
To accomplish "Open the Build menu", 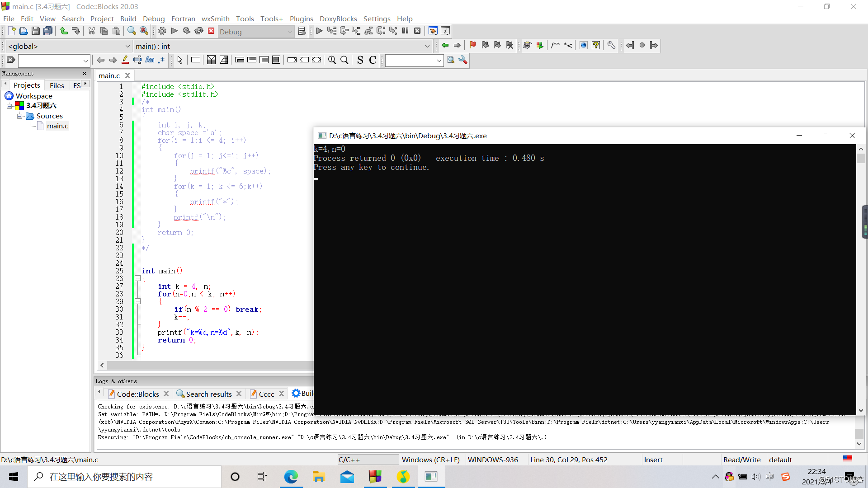I will click(127, 19).
